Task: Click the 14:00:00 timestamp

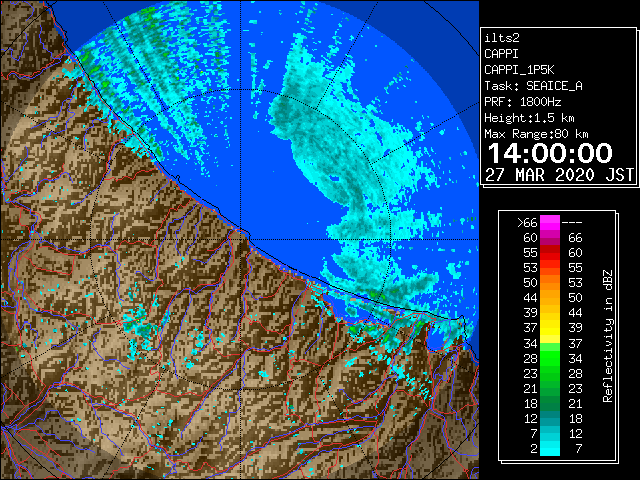Action: [550, 153]
